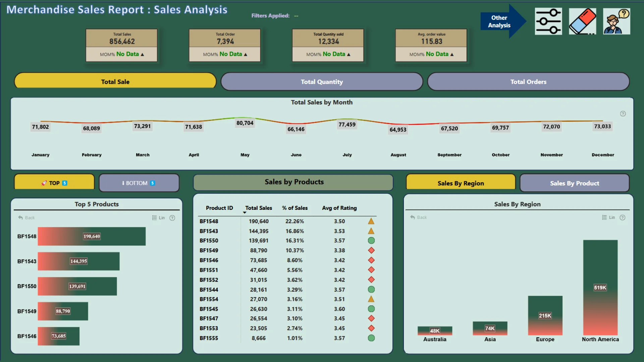Click the red diamond indicator for BF1552

pos(371,280)
